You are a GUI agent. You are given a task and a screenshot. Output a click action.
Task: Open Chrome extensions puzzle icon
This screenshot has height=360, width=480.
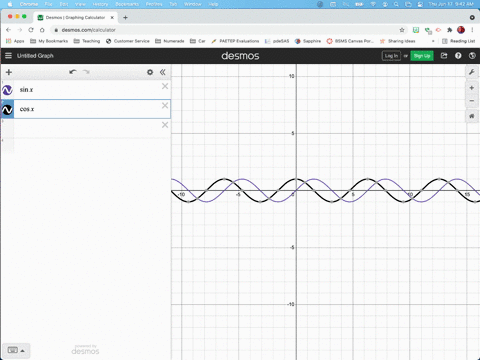click(450, 30)
